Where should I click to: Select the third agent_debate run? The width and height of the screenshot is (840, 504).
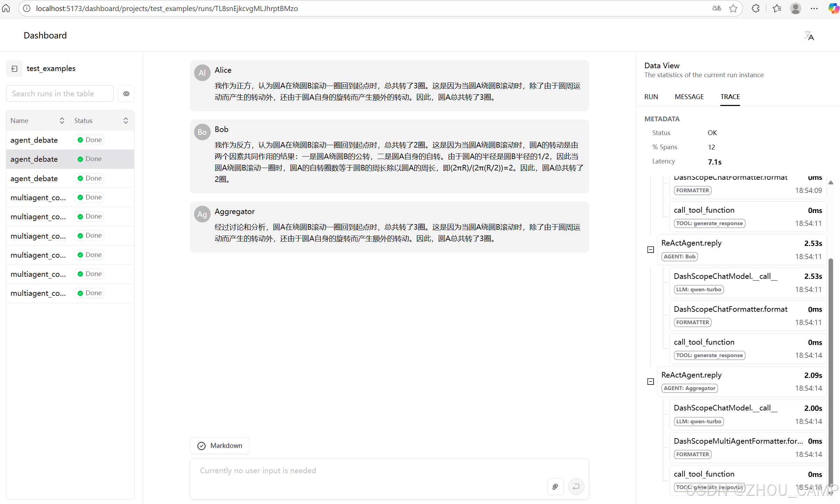pyautogui.click(x=70, y=178)
